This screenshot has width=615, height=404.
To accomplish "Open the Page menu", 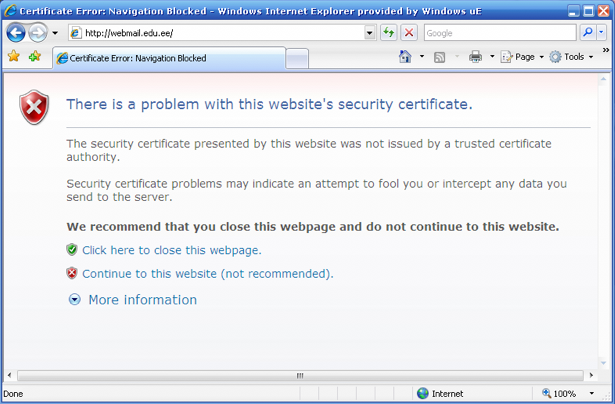I will (522, 57).
